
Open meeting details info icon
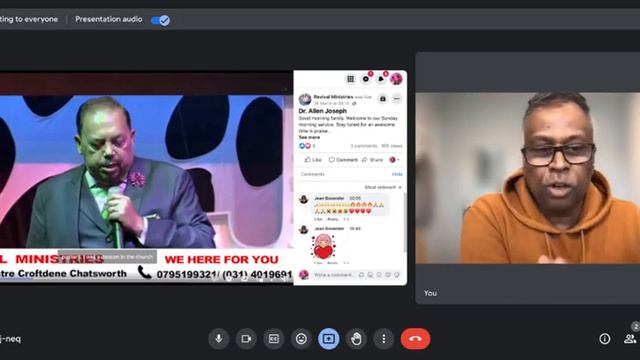pyautogui.click(x=604, y=339)
